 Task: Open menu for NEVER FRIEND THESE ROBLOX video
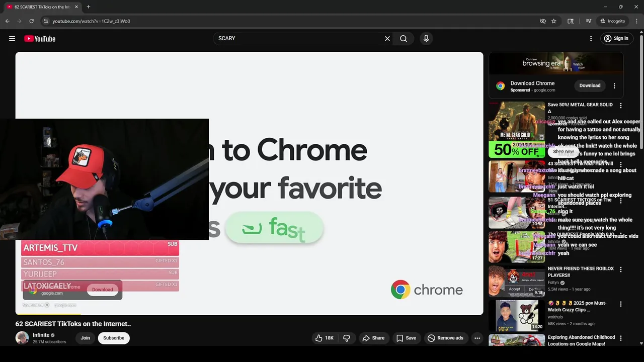click(x=621, y=269)
